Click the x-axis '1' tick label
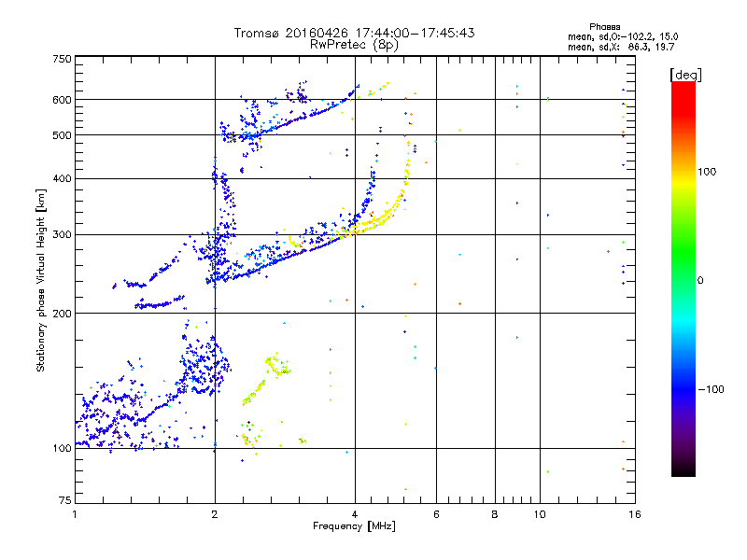Image resolution: width=747 pixels, height=560 pixels. coord(75,514)
